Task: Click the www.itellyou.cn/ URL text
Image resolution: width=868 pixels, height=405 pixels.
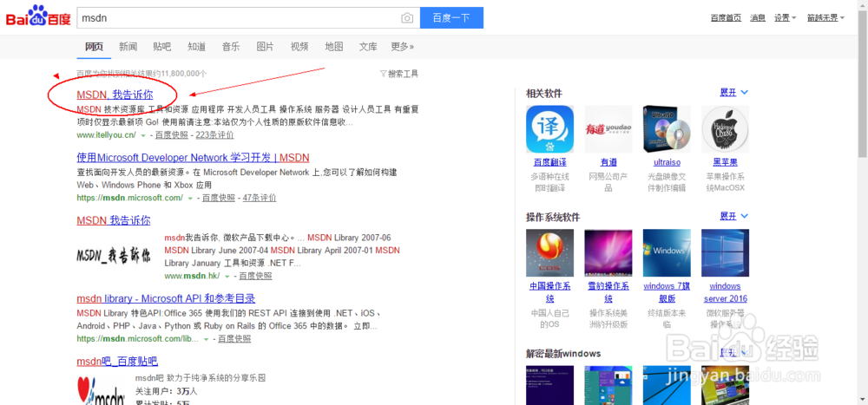Action: tap(106, 135)
